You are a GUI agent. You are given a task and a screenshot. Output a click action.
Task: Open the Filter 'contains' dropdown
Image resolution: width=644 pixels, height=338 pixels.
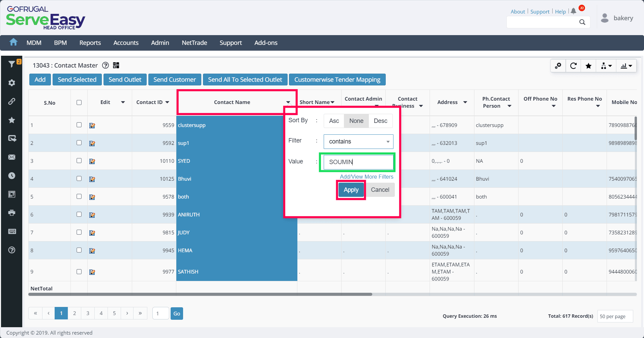tap(358, 141)
